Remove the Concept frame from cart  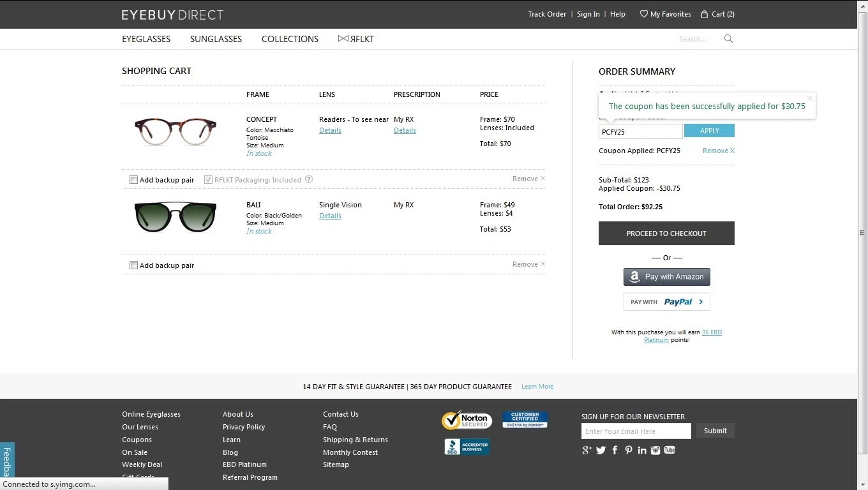click(528, 179)
